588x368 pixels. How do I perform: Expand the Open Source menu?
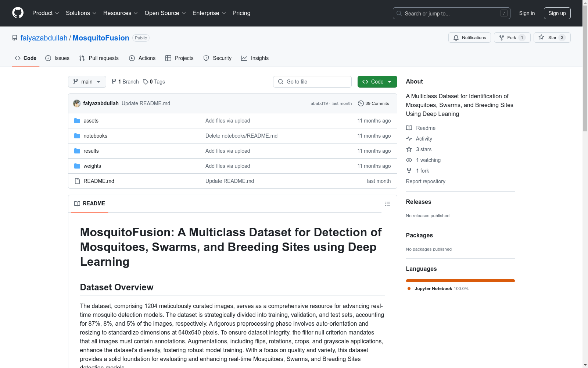165,13
